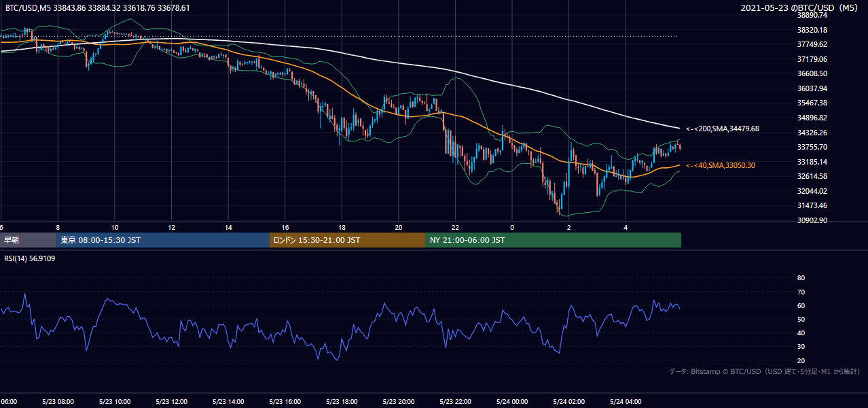
Task: Click the 5/23 08:00 time label
Action: pos(58,402)
